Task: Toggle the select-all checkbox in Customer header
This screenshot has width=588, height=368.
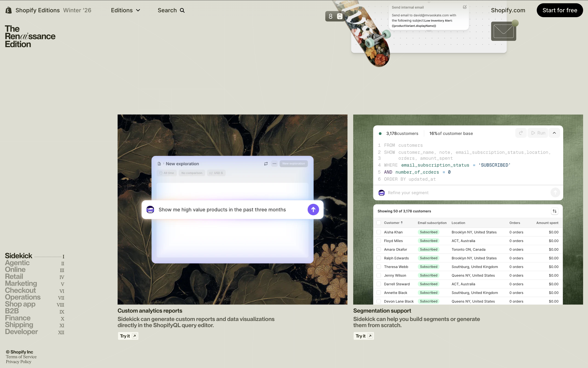Action: [x=379, y=223]
